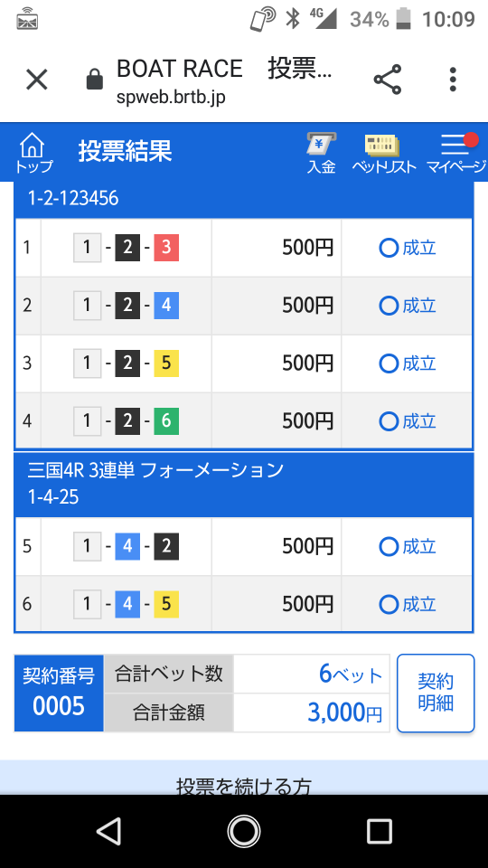Tap the トップ home icon
The image size is (488, 868).
[x=33, y=153]
